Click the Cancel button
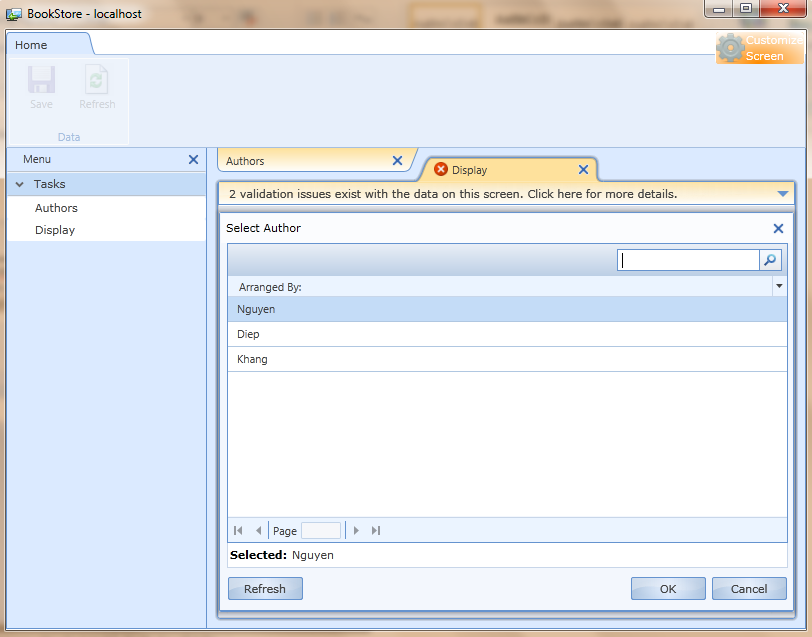 pos(749,589)
